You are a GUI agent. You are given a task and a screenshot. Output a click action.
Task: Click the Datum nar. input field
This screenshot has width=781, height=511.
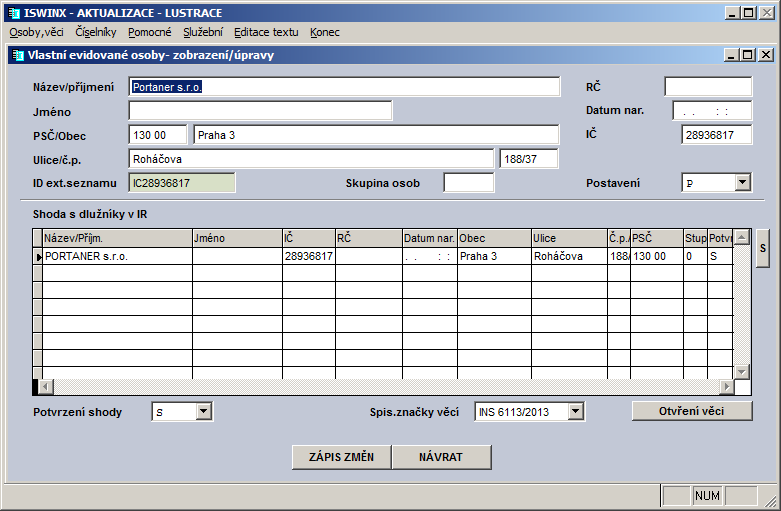[712, 111]
